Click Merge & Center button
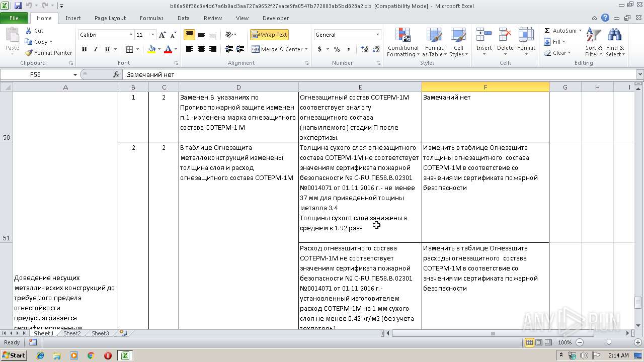The width and height of the screenshot is (644, 362). [277, 49]
